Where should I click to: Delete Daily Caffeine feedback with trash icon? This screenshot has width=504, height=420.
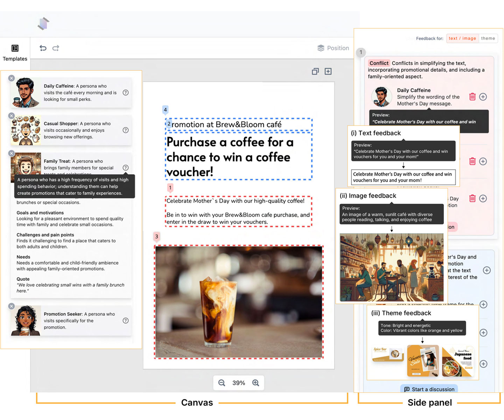(472, 97)
